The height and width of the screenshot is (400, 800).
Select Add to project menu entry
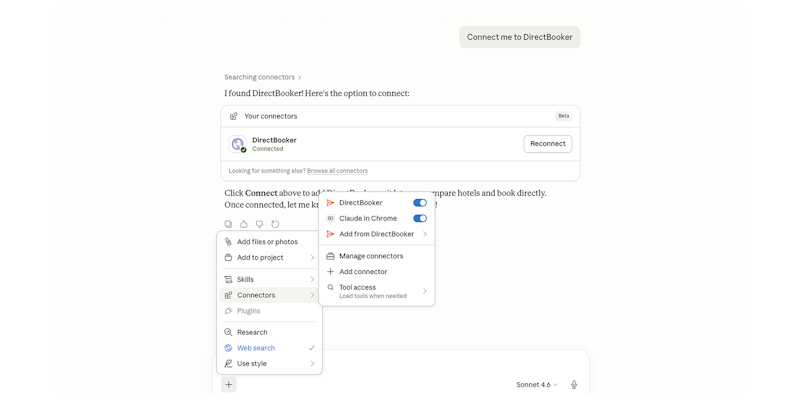269,258
